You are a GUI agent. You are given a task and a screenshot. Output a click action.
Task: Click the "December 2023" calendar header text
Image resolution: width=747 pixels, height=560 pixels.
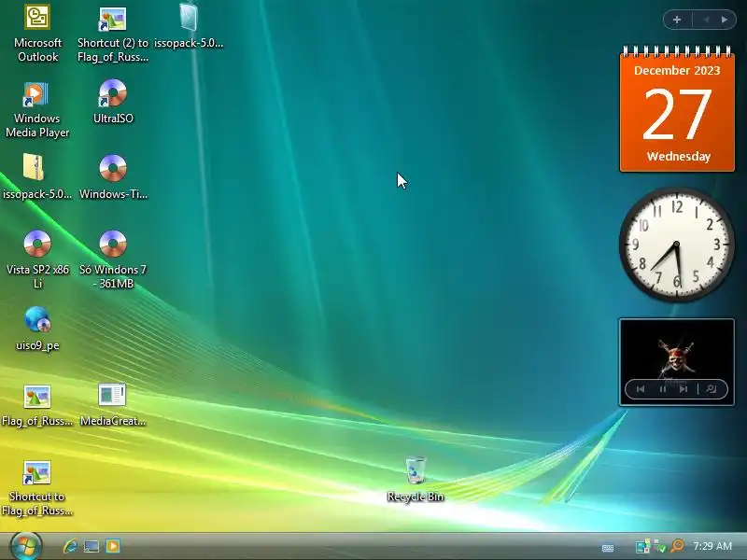[x=676, y=71]
